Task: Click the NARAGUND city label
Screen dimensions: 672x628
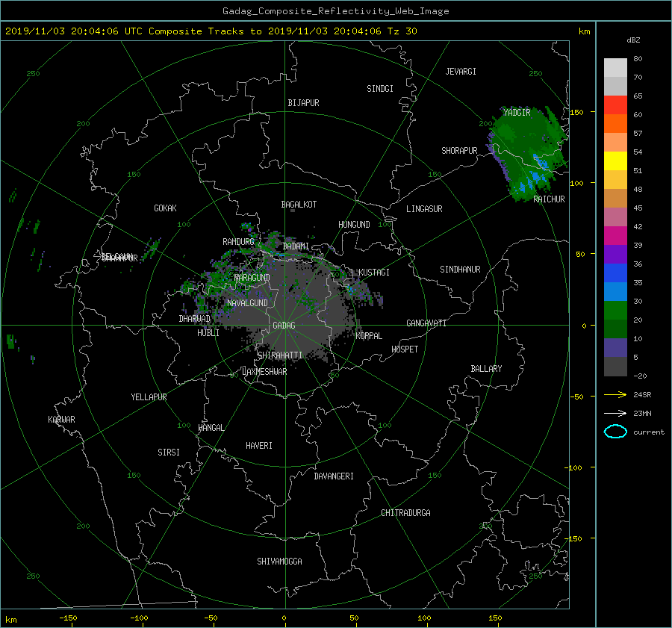Action: point(252,278)
